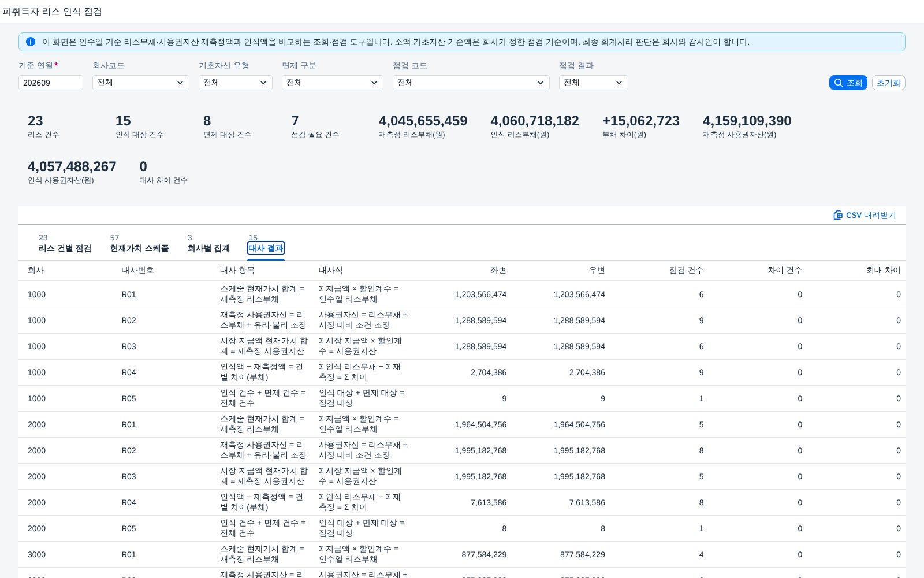Open the 면제 구분 dropdown
Screen dimensions: 924x578
tap(333, 83)
